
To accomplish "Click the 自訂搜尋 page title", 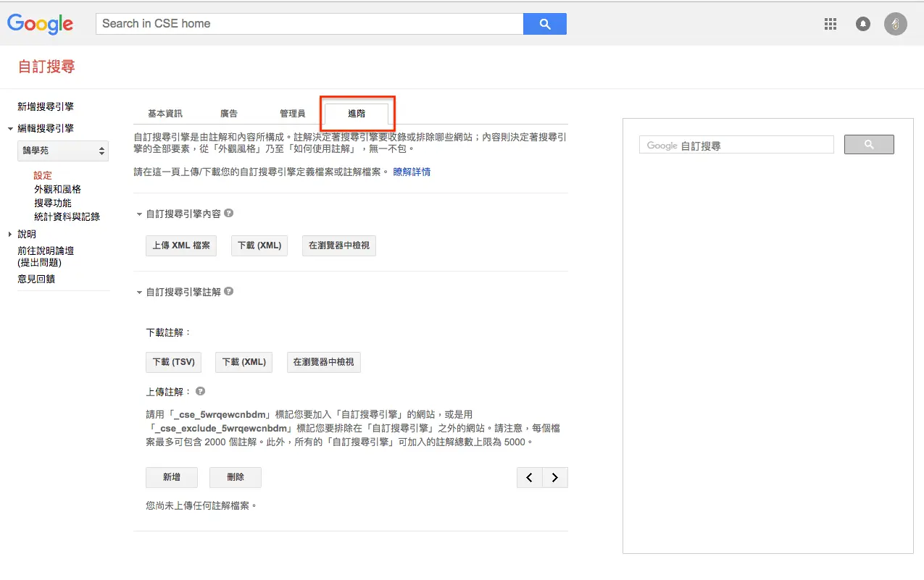I will pyautogui.click(x=46, y=67).
